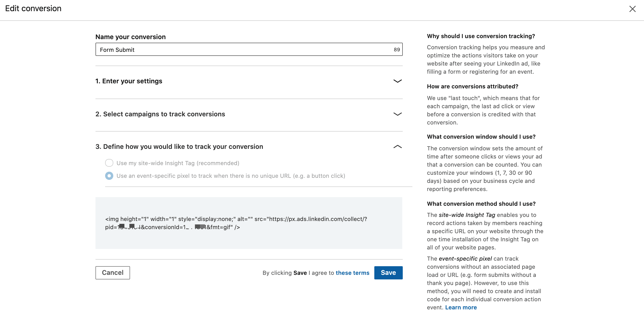
Task: Click 'What conversion window should I use?' heading
Action: pyautogui.click(x=481, y=137)
